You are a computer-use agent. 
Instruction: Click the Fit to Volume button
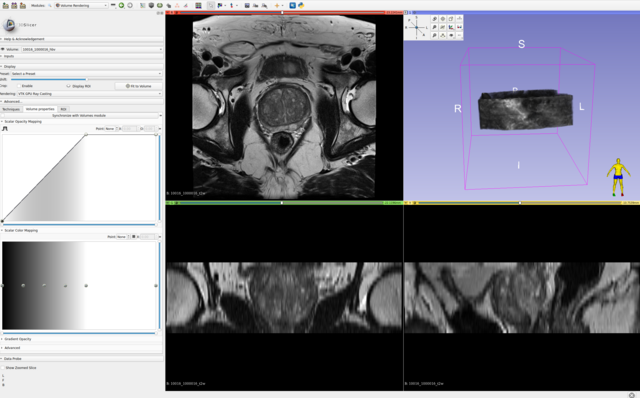[x=138, y=86]
